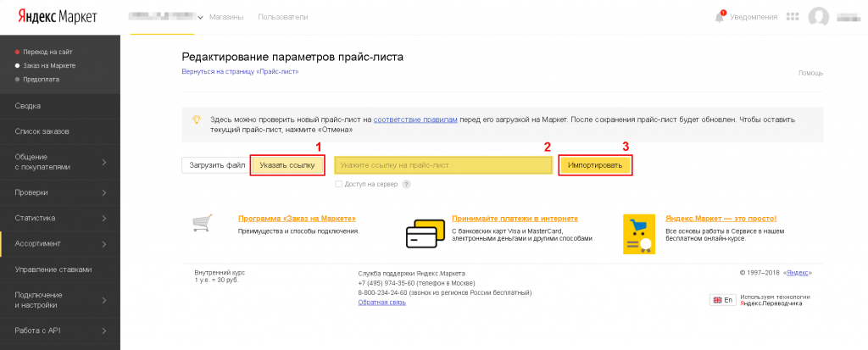Open Программа «Заказ на Маркете» link
Viewport: 868px width, 350px height.
[297, 219]
